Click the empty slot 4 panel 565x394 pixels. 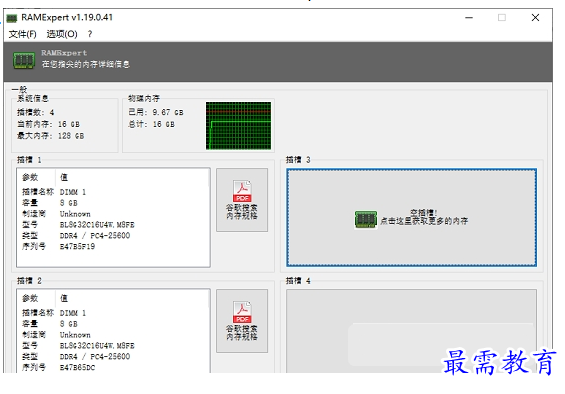pos(411,331)
